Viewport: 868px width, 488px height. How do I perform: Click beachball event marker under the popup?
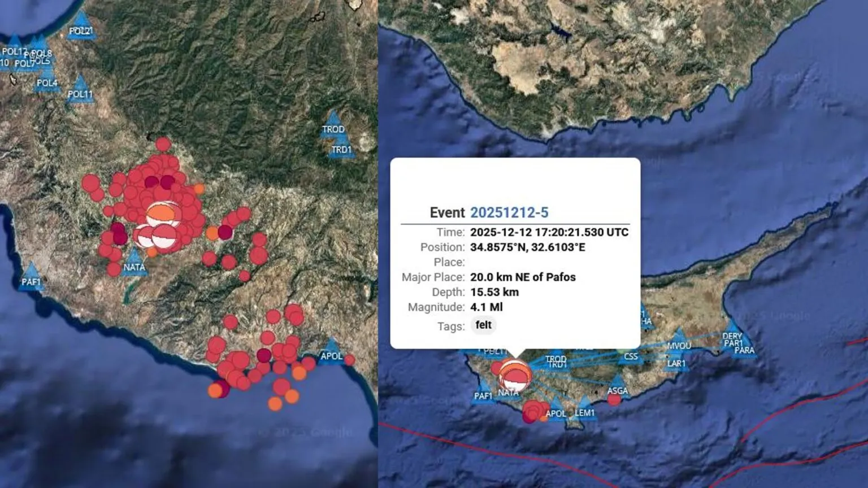coord(515,375)
